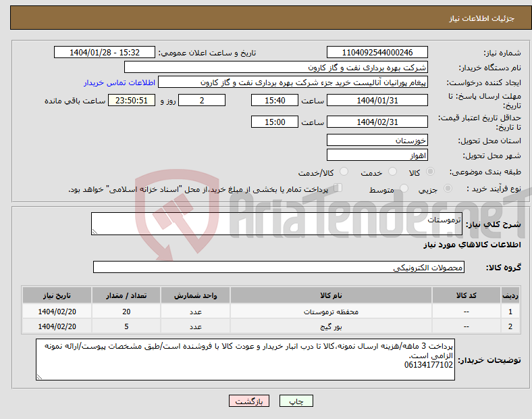This screenshot has height=419, width=532.
Task: Click the validity time field 15:00
Action: (x=275, y=122)
